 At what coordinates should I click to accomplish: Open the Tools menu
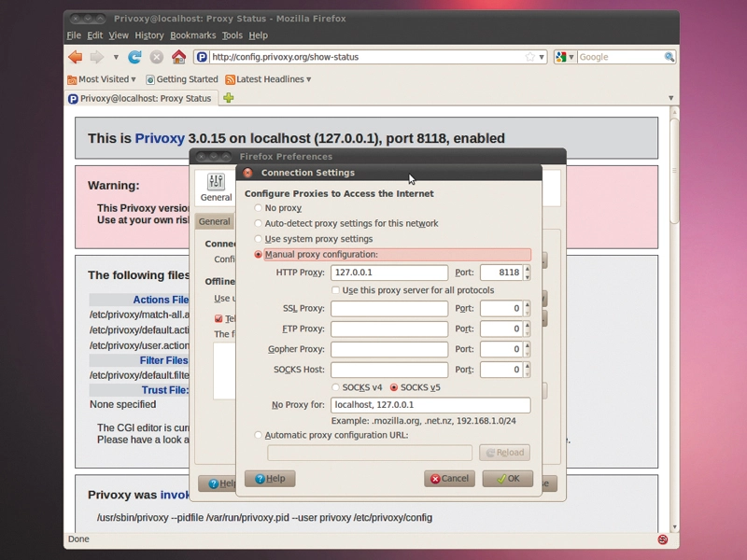(232, 35)
